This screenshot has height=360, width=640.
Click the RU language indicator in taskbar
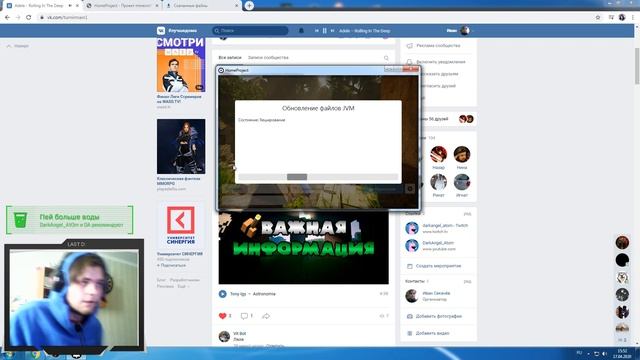click(579, 353)
